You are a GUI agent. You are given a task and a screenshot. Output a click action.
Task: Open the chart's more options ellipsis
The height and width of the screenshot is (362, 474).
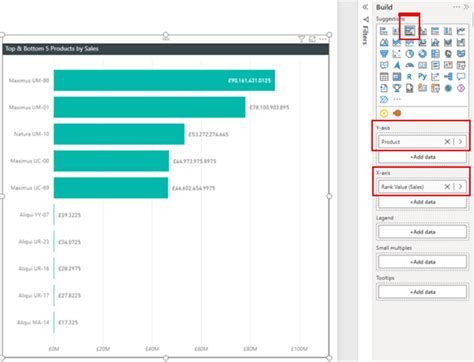[323, 39]
